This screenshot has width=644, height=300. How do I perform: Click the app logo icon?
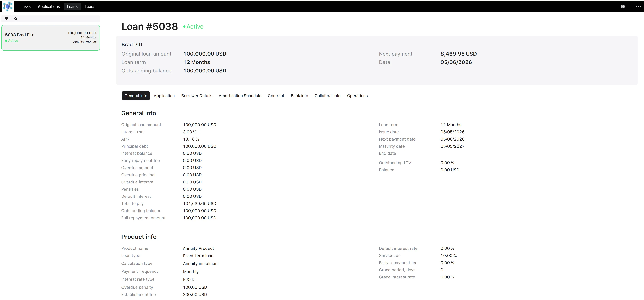coord(8,6)
